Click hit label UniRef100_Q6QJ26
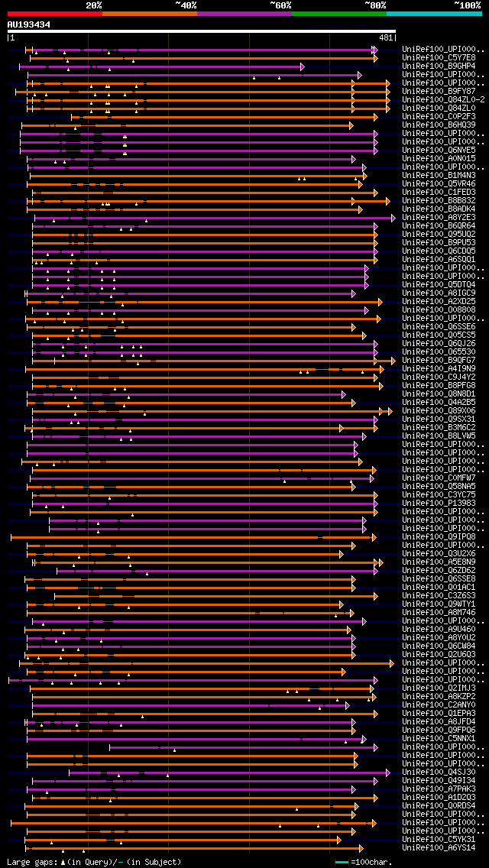Screen dimensions: 489x868 pyautogui.click(x=439, y=344)
